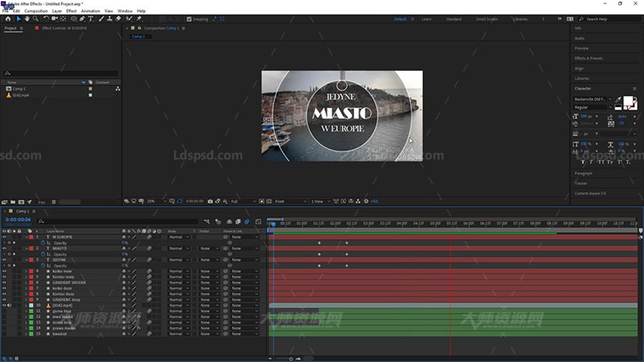
Task: Select the Eraser tool
Action: point(118,19)
